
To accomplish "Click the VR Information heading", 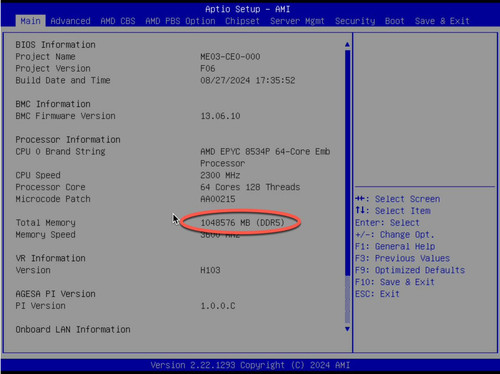I will (x=50, y=258).
